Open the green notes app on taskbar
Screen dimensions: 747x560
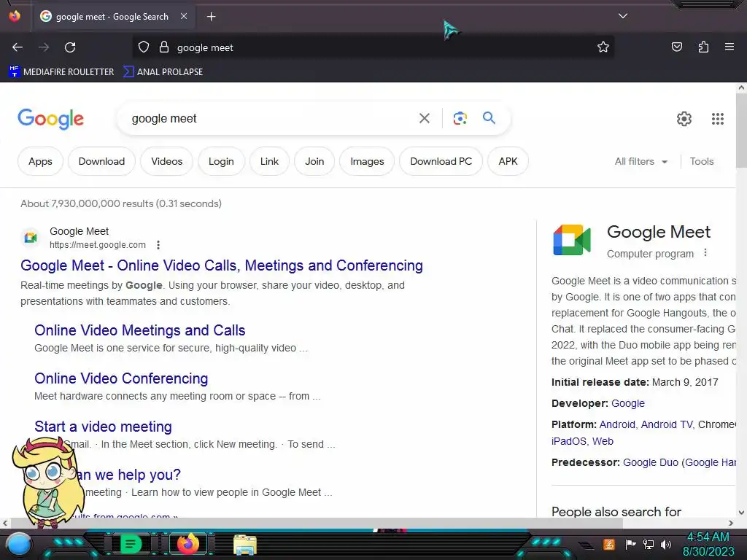(x=130, y=544)
